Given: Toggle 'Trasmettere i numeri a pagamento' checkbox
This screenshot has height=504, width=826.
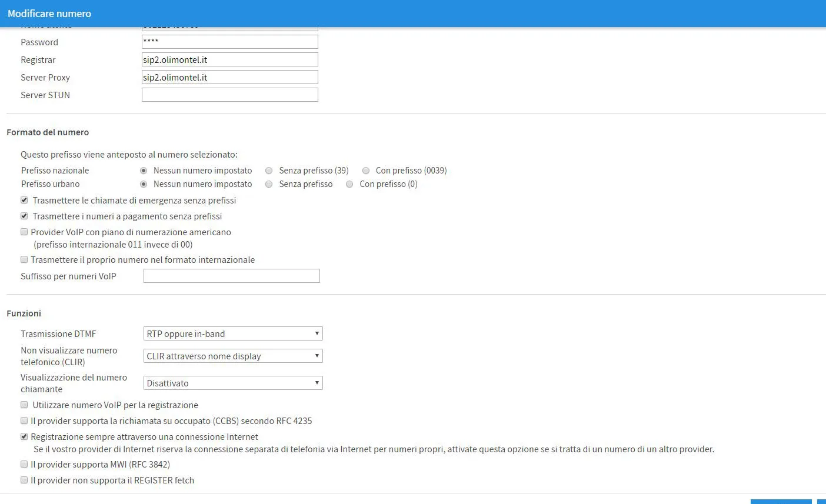Looking at the screenshot, I should point(24,216).
